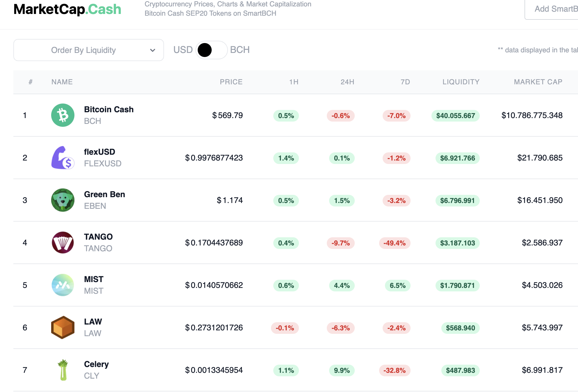
Task: Click the Bitcoin Cash green logo icon
Action: pyautogui.click(x=63, y=115)
